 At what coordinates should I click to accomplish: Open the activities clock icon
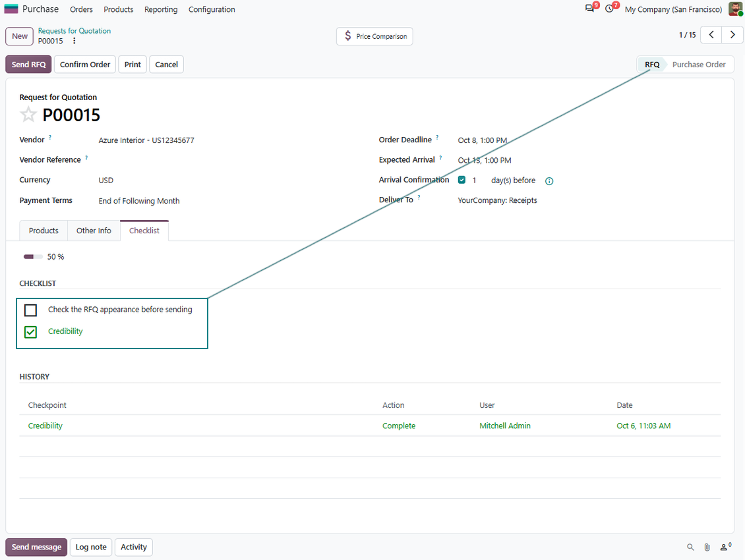coord(610,9)
